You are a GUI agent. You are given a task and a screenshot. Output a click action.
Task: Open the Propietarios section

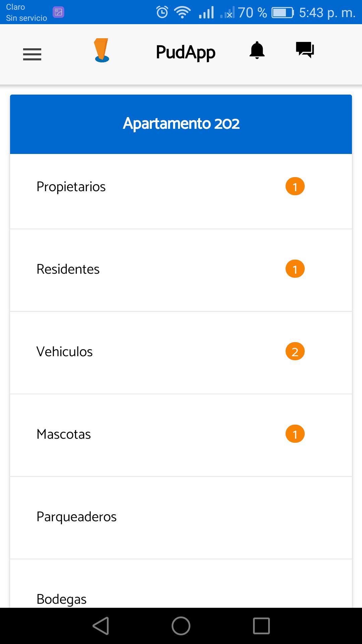pyautogui.click(x=71, y=187)
